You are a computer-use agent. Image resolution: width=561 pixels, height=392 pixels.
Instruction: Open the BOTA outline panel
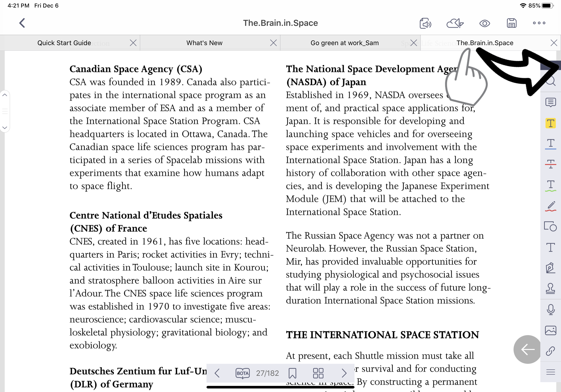(x=242, y=373)
